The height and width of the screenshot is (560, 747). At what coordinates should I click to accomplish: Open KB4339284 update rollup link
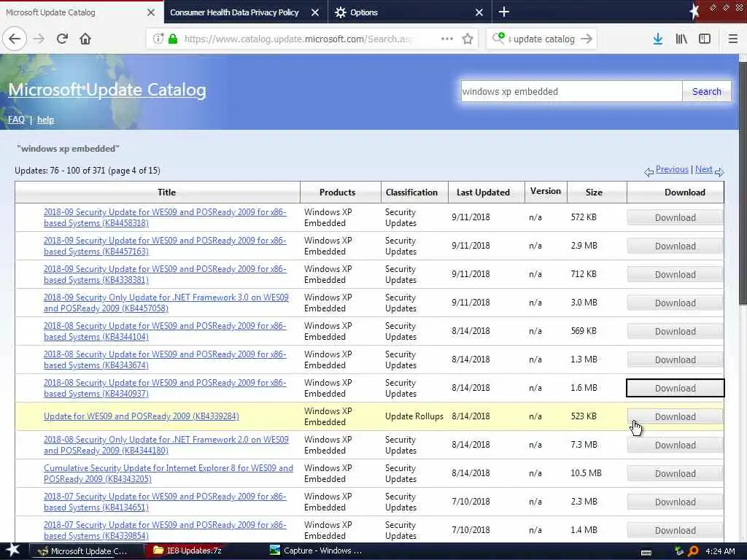(141, 416)
